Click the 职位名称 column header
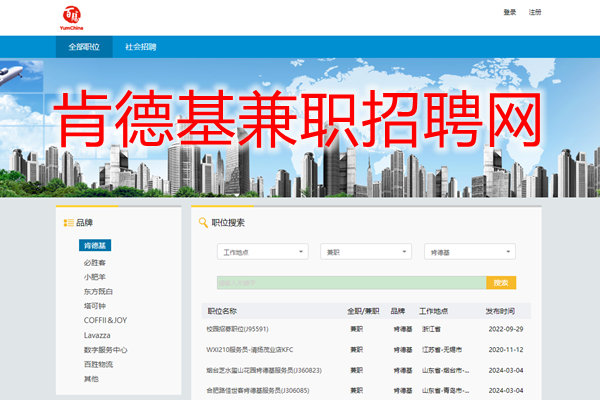 point(222,311)
